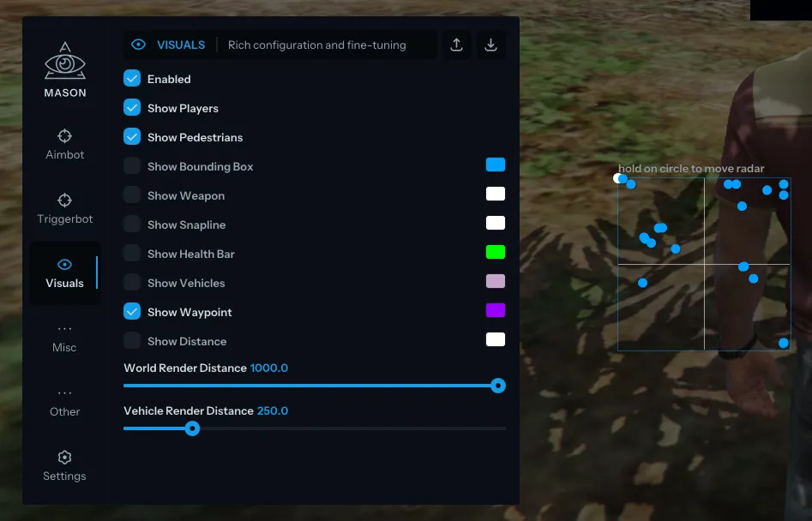
Task: Click the VISUALS header label
Action: click(x=181, y=45)
